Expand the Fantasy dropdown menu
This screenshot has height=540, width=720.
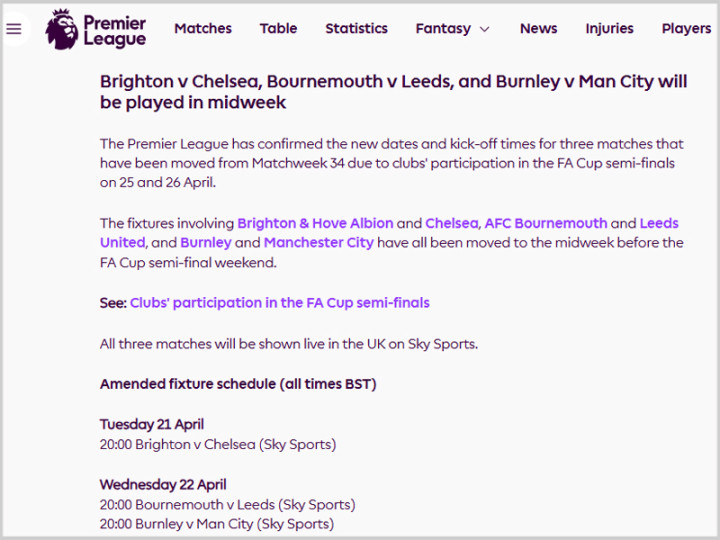tap(453, 29)
